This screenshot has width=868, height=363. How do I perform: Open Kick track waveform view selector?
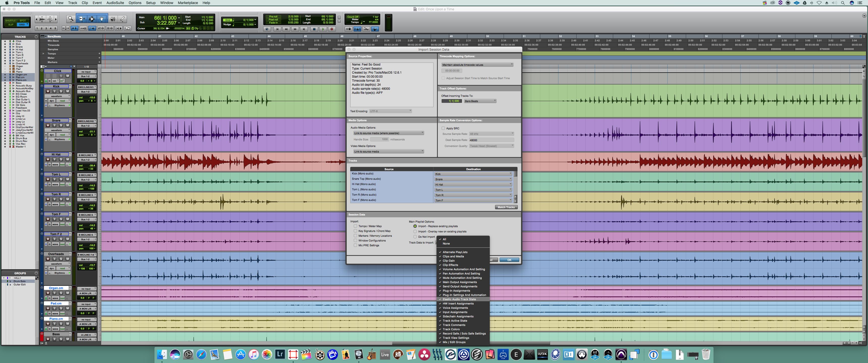[x=58, y=96]
